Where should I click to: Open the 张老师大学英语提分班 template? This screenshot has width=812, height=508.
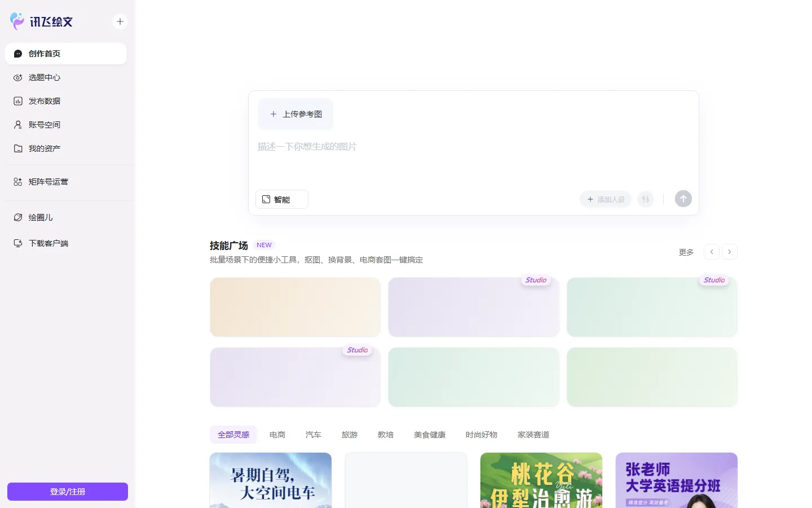[677, 480]
